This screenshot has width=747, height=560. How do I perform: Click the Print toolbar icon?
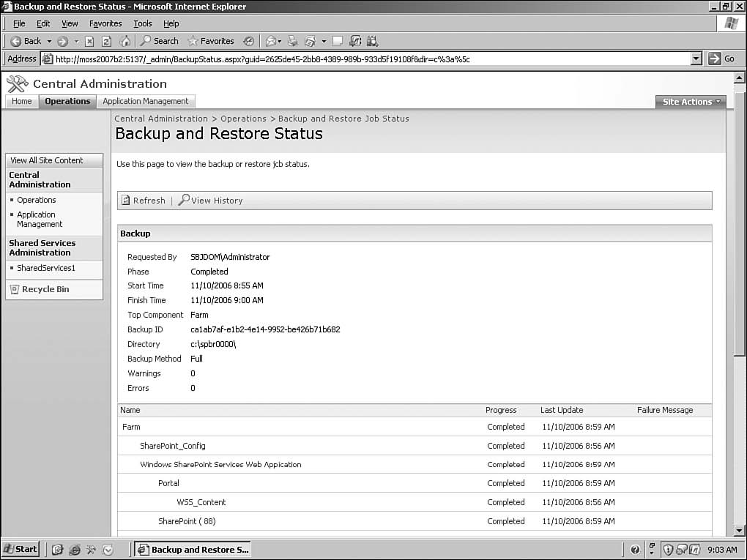tap(293, 41)
